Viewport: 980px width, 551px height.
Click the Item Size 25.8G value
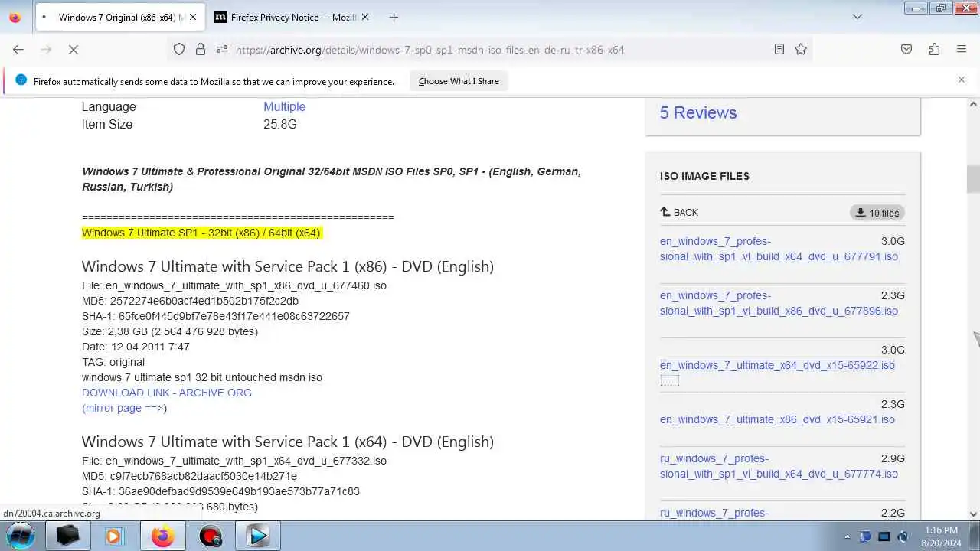click(280, 124)
